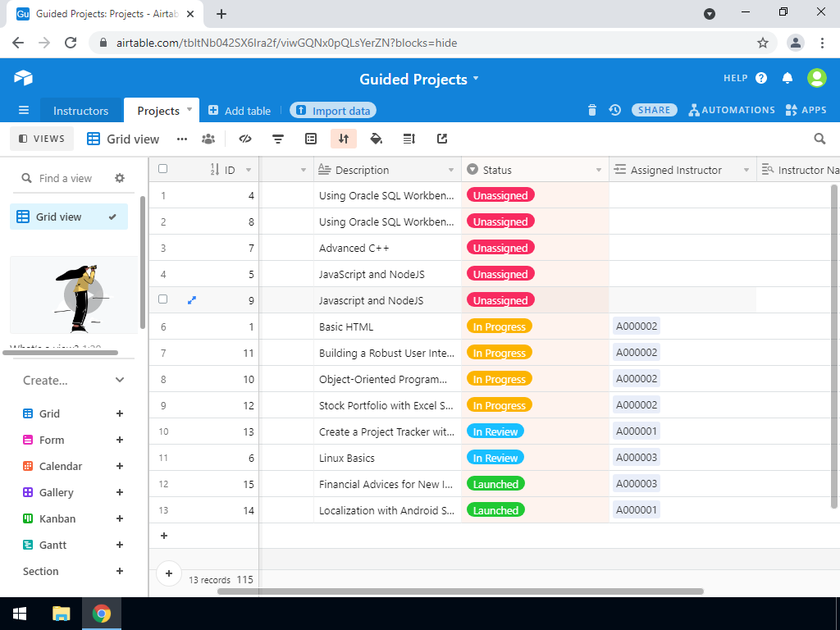Toggle the select-all rows checkbox

click(163, 169)
